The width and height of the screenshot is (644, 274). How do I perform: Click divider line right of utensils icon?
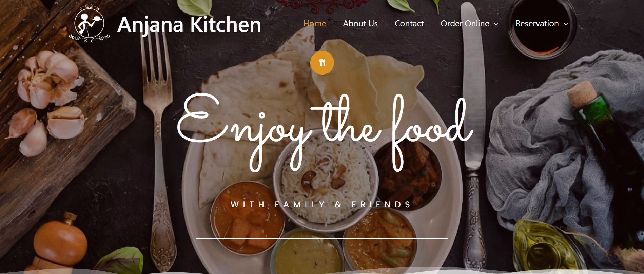pyautogui.click(x=398, y=64)
